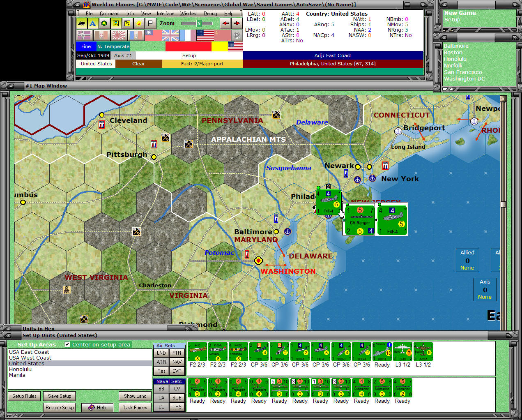
Task: Click the Save Setup button
Action: 60,396
